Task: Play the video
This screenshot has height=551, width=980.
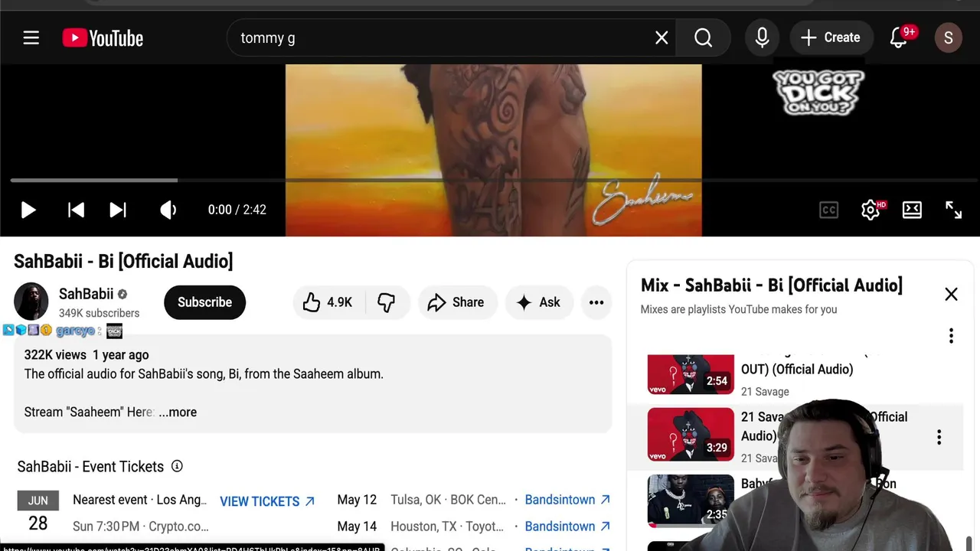Action: [28, 210]
